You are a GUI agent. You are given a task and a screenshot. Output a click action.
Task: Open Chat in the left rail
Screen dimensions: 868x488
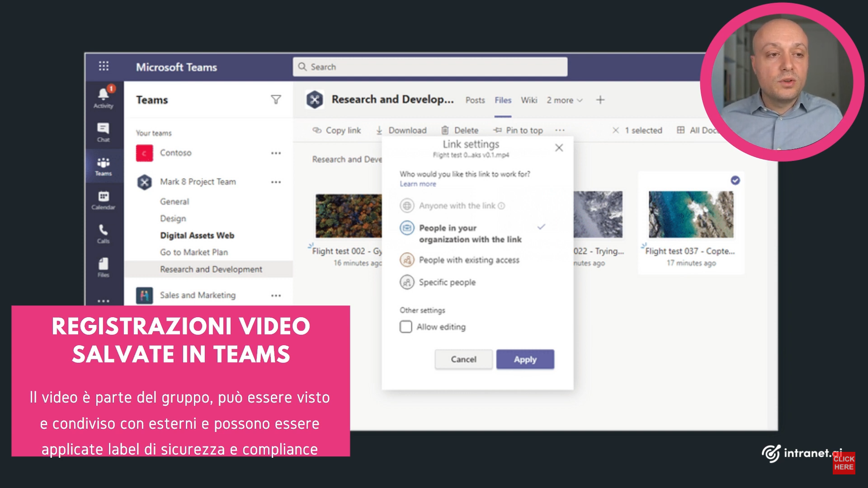[x=104, y=132]
